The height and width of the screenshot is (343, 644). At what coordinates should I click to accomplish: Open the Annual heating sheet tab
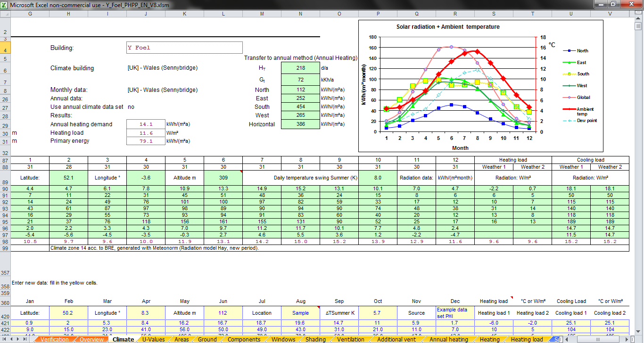448,339
